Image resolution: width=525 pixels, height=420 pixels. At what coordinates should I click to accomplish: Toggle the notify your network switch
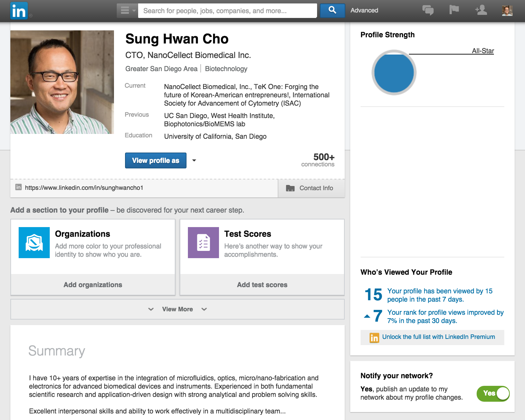[x=493, y=393]
